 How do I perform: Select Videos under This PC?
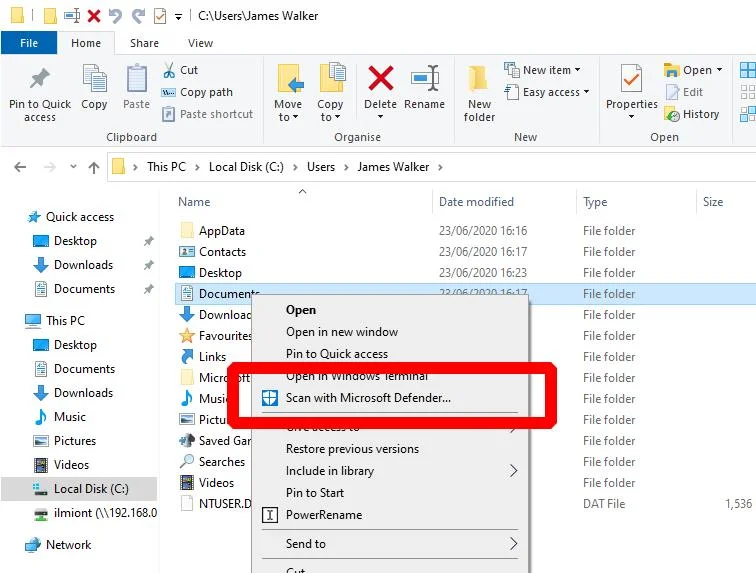click(x=71, y=465)
